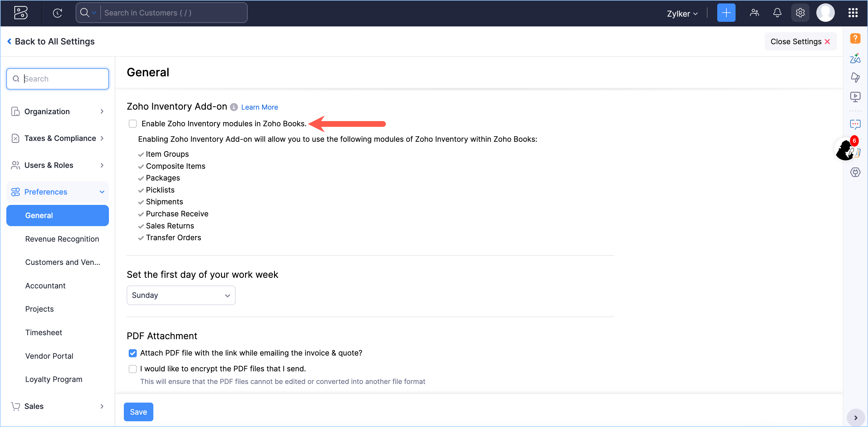This screenshot has width=868, height=427.
Task: Open Accountant preferences
Action: pyautogui.click(x=46, y=286)
